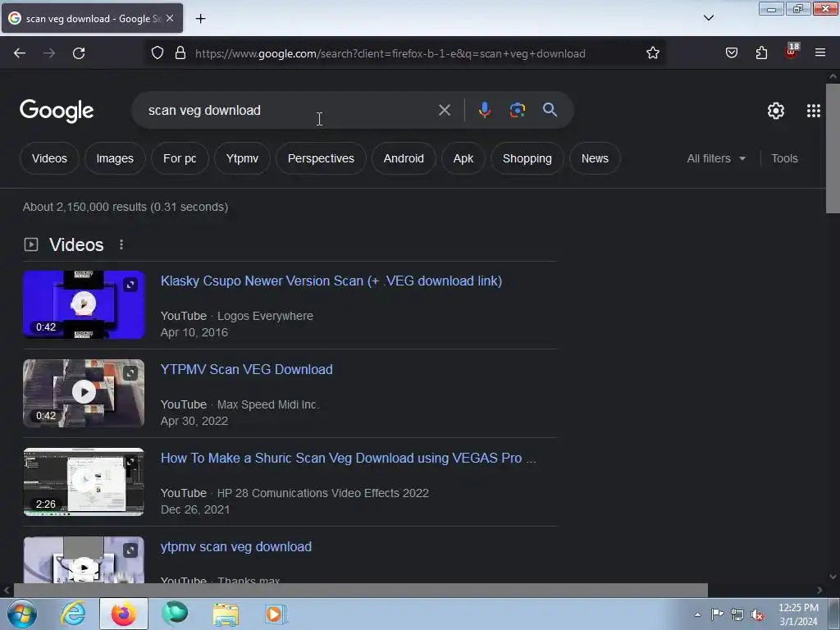This screenshot has height=630, width=840.
Task: Click the horizontal scrollbar thumb
Action: pos(361,590)
